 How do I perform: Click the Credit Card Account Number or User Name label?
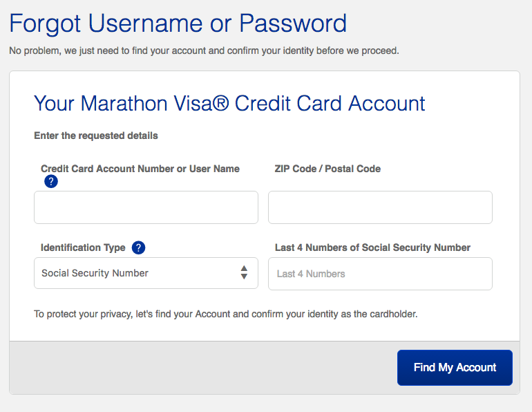coord(140,169)
